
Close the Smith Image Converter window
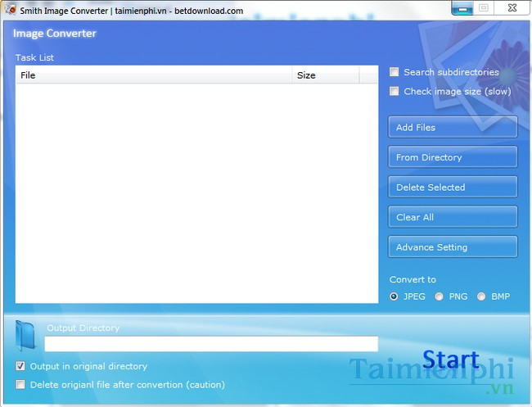point(512,8)
